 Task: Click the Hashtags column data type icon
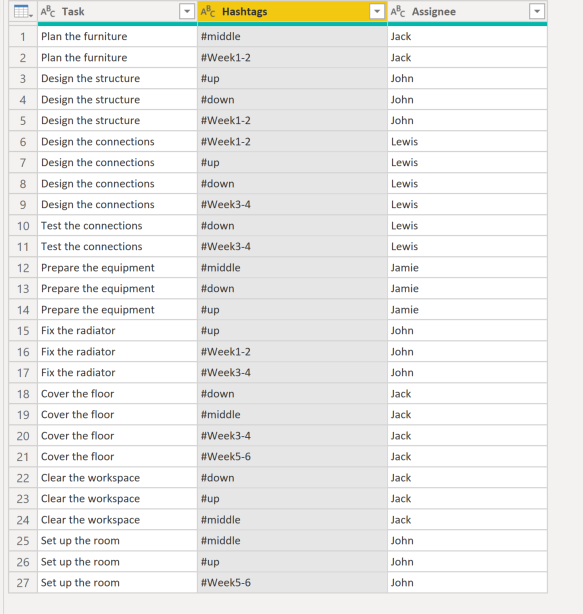[x=208, y=12]
